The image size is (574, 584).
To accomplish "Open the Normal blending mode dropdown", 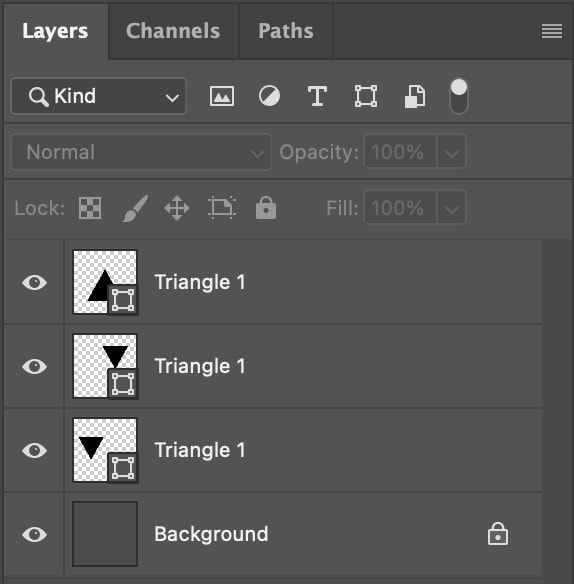I will pos(141,152).
